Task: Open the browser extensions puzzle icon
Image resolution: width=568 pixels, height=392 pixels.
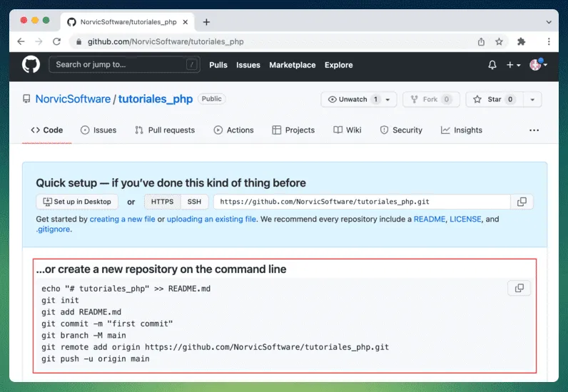Action: (x=522, y=41)
